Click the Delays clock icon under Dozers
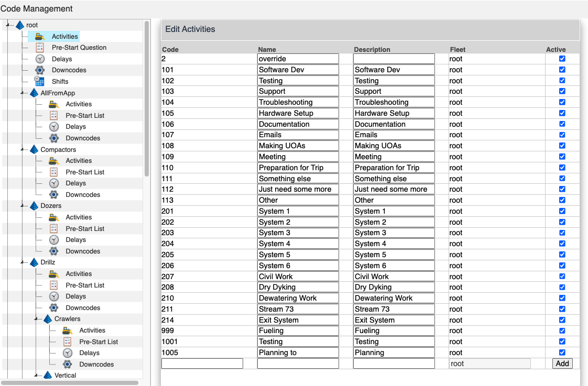588x386 pixels. pos(54,240)
